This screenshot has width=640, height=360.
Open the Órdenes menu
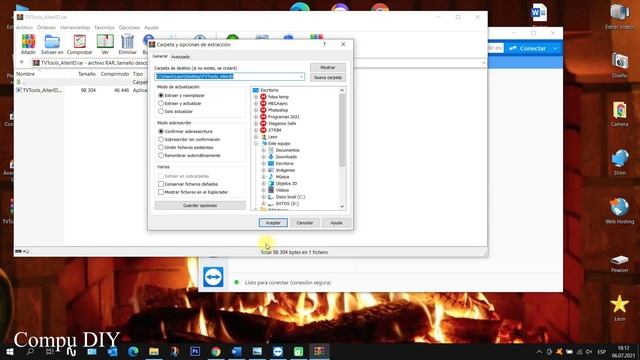tap(46, 27)
